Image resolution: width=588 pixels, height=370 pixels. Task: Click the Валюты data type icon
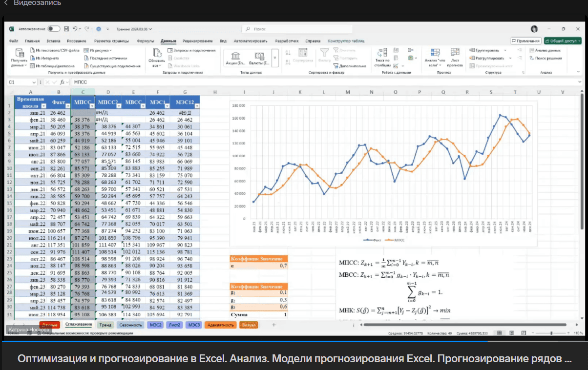coord(259,56)
